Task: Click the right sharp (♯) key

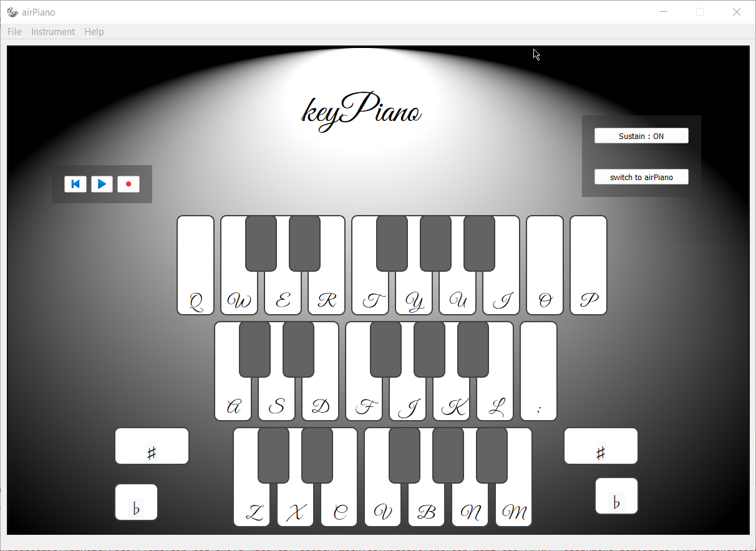Action: pyautogui.click(x=601, y=446)
